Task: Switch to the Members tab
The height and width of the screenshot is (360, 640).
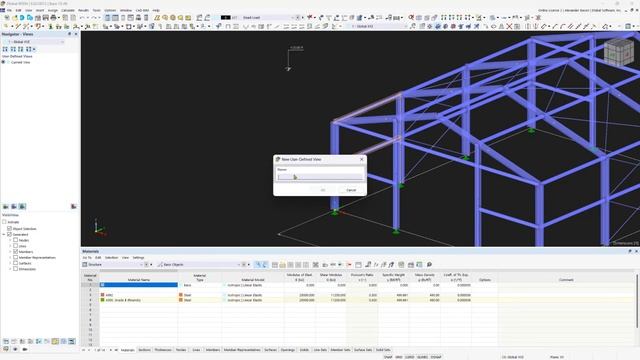Action: 213,350
